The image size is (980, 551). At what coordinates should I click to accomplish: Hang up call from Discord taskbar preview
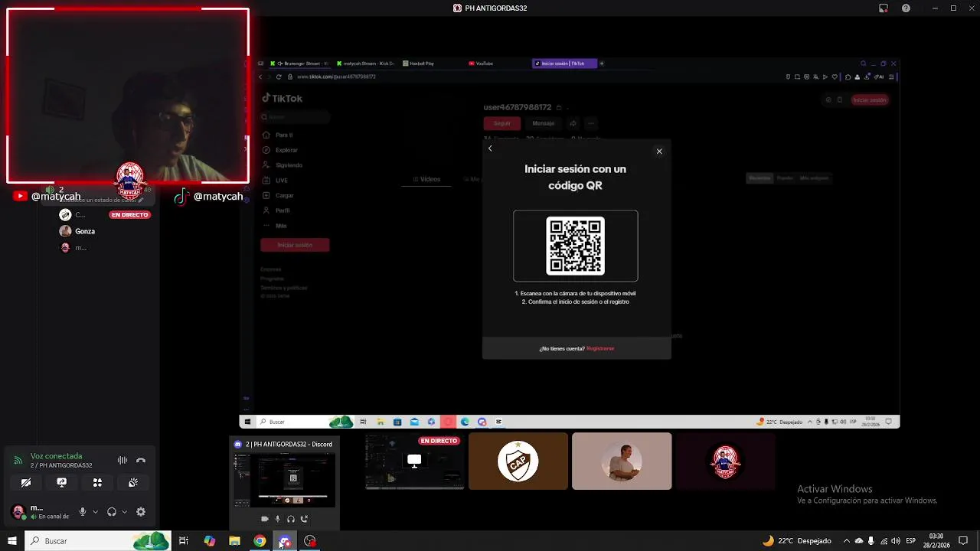click(x=304, y=519)
